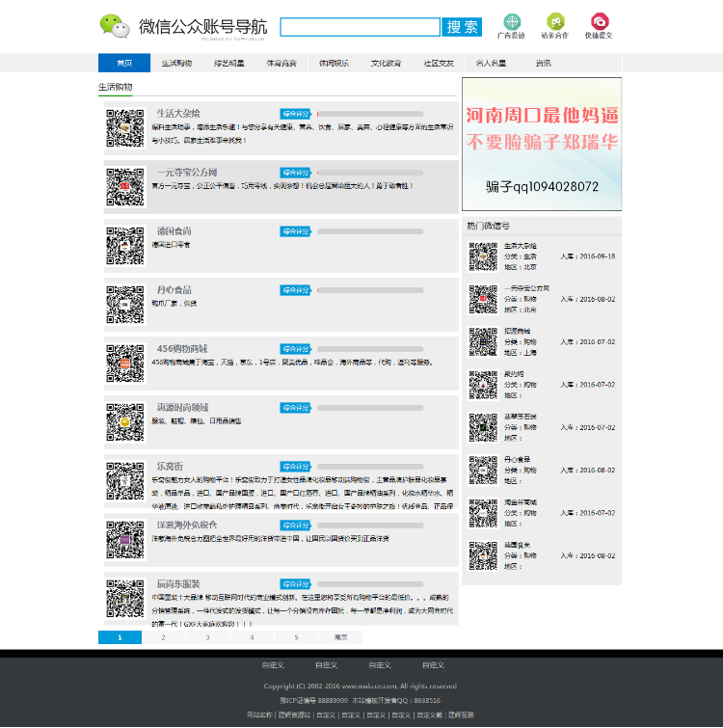Focus the search input field
723x728 pixels.
point(361,27)
